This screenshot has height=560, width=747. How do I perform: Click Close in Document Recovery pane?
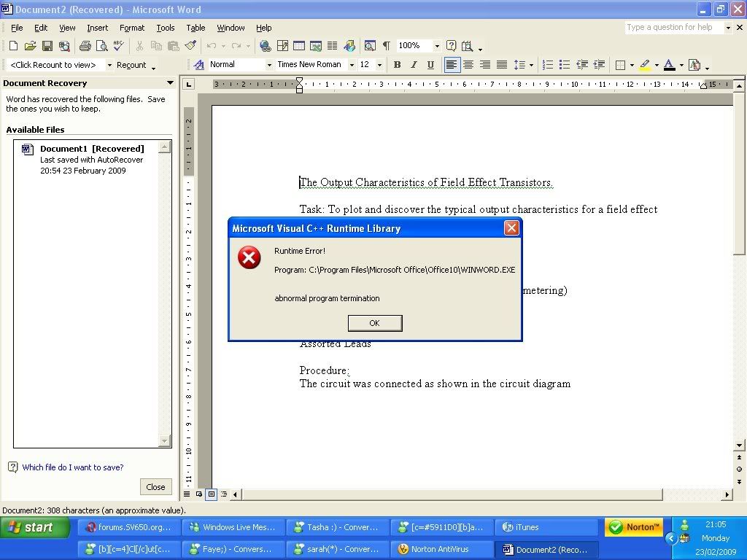tap(156, 486)
